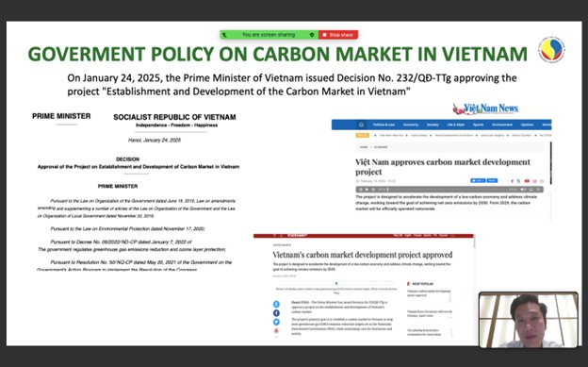
Task: Click the Việt Nam News logo
Action: coord(485,108)
